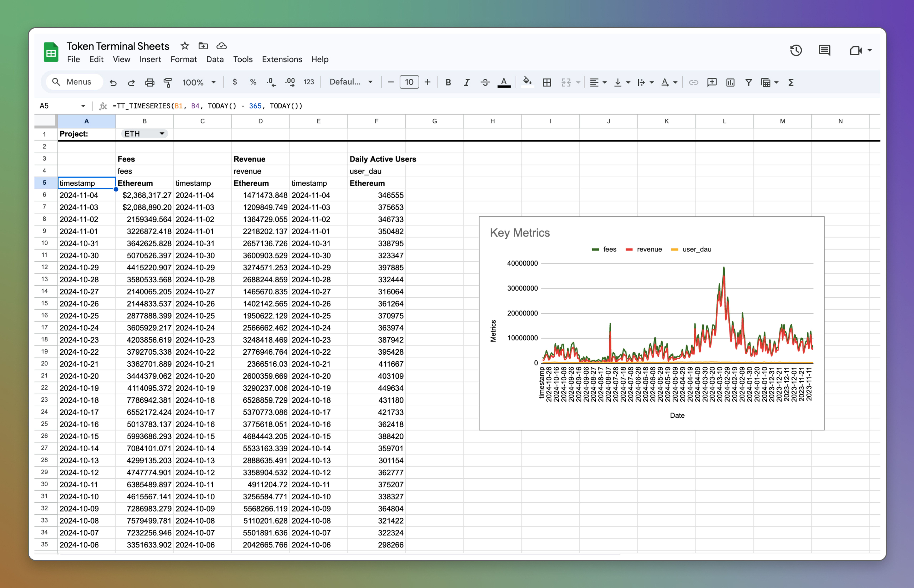This screenshot has width=914, height=588.
Task: Open the Data menu
Action: point(215,60)
